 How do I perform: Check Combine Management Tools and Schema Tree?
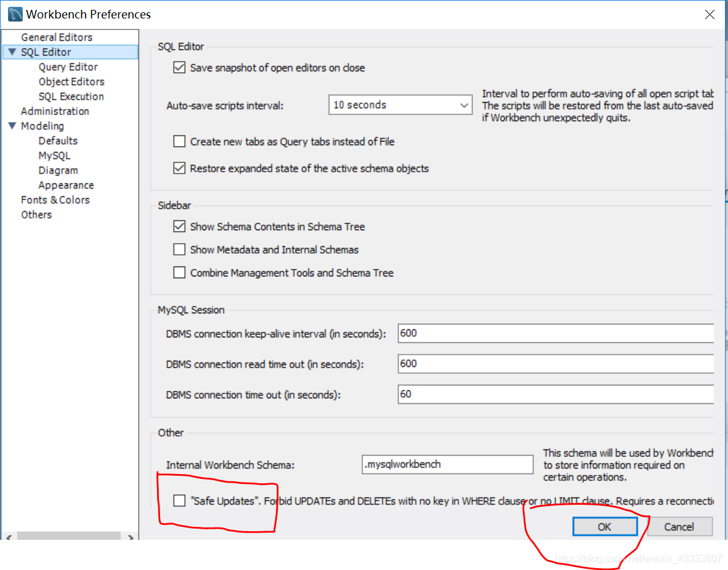click(x=179, y=273)
